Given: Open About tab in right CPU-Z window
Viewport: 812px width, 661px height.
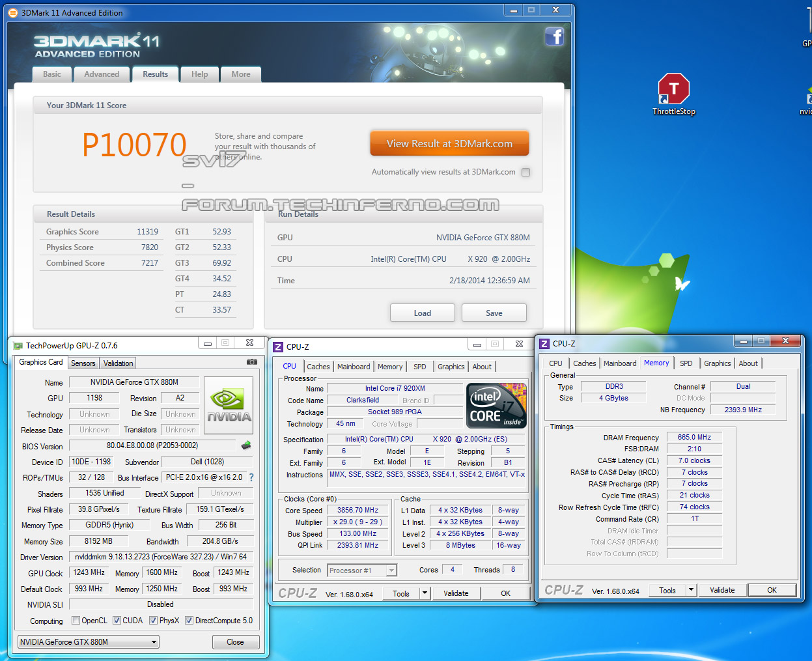Looking at the screenshot, I should (748, 363).
